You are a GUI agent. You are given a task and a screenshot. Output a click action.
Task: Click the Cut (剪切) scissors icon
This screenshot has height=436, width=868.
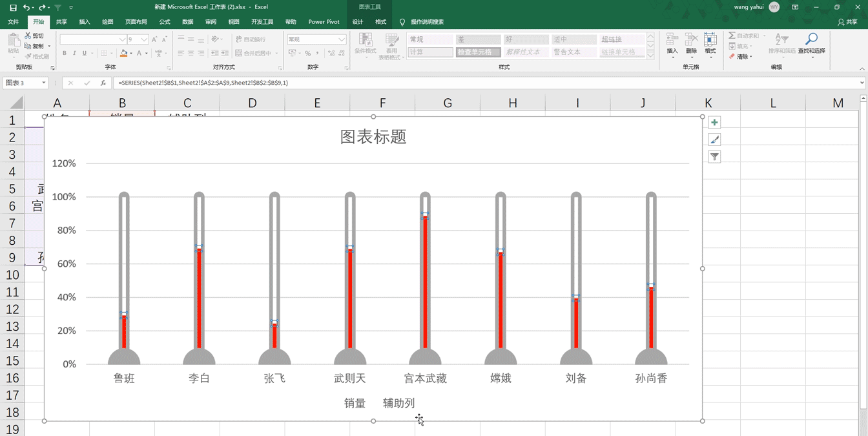click(28, 36)
